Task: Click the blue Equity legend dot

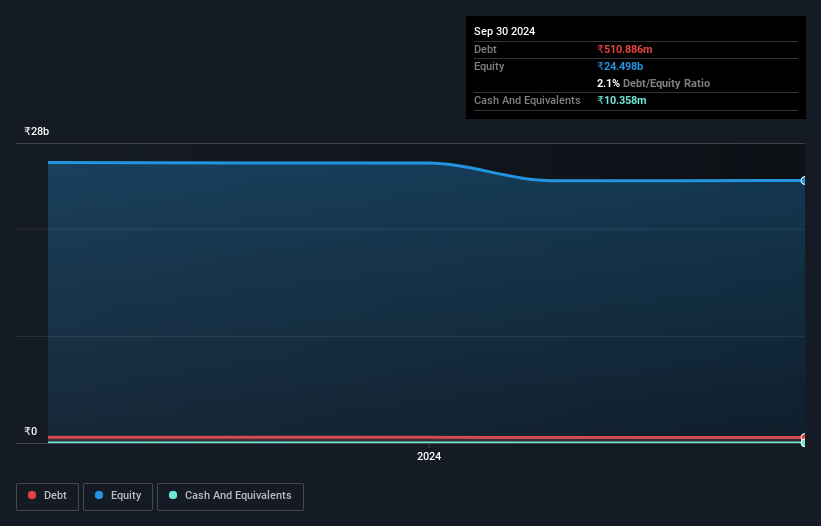Action: [x=99, y=495]
